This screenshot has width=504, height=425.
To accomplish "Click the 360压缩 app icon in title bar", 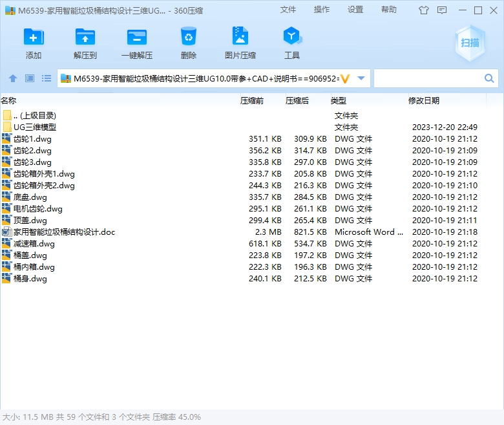I will click(10, 10).
